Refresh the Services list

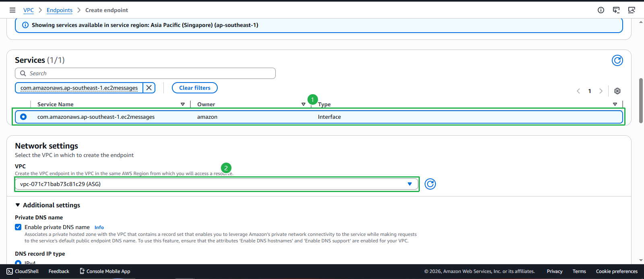tap(617, 60)
